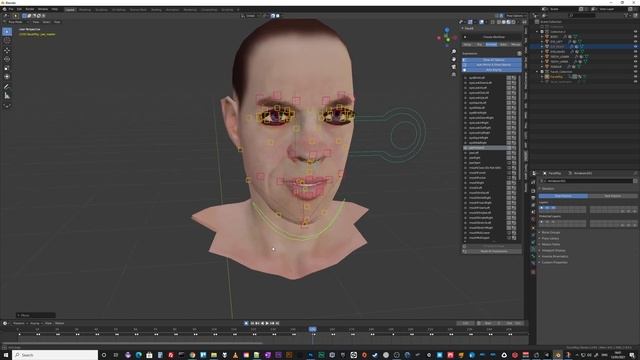Toggle snapping magnet in viewport header
640x360 pixels.
273,16
